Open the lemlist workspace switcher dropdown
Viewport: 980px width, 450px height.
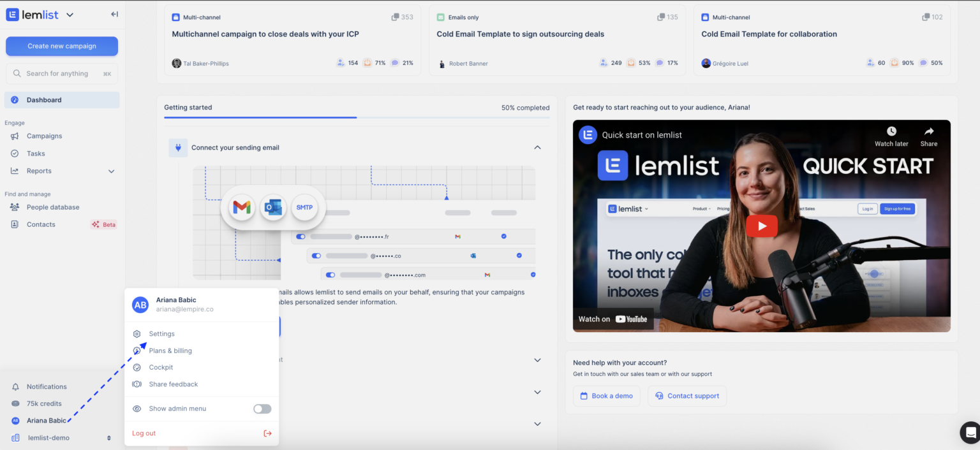pyautogui.click(x=70, y=14)
